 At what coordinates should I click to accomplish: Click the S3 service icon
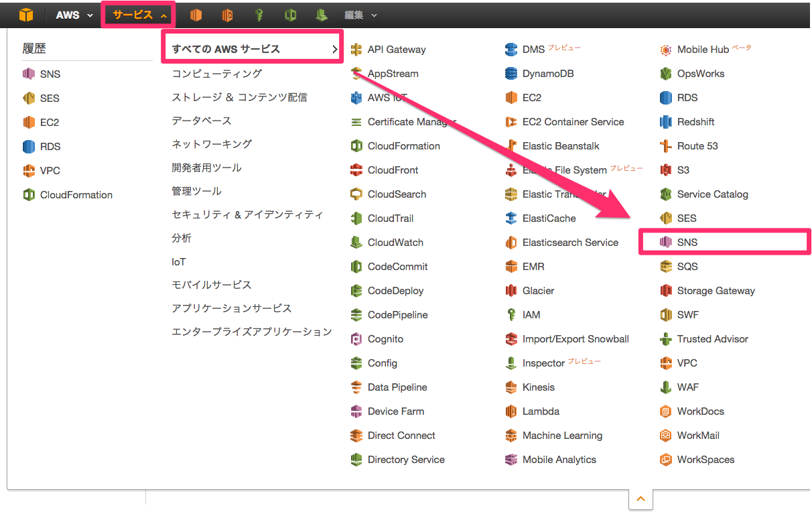coord(666,170)
